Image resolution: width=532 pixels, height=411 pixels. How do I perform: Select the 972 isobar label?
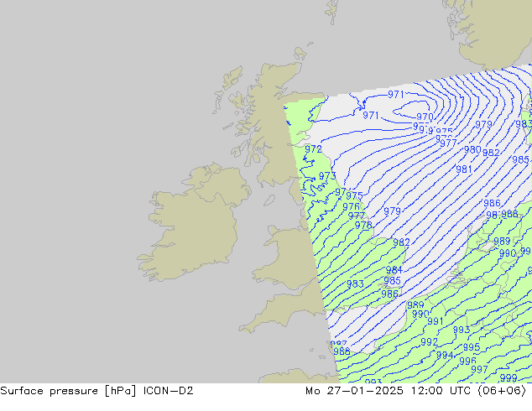tap(313, 148)
